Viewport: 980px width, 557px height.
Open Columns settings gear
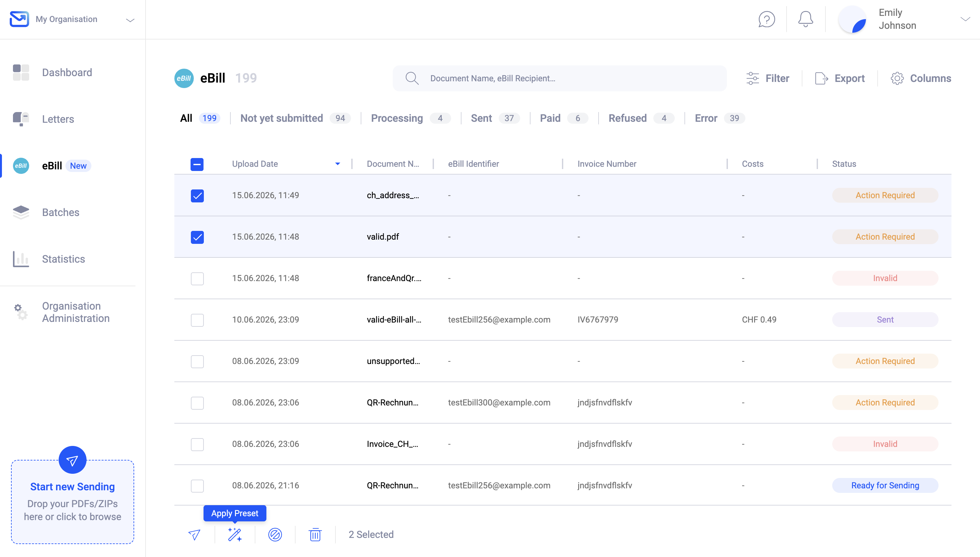coord(897,78)
